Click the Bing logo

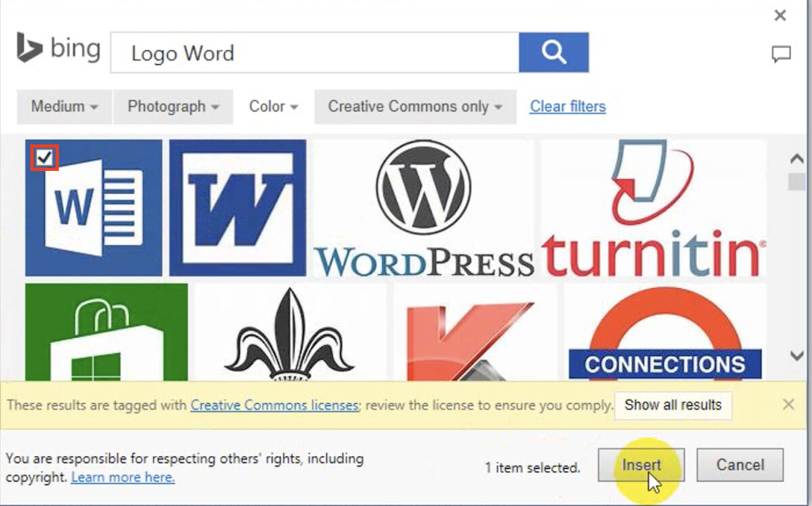(59, 49)
